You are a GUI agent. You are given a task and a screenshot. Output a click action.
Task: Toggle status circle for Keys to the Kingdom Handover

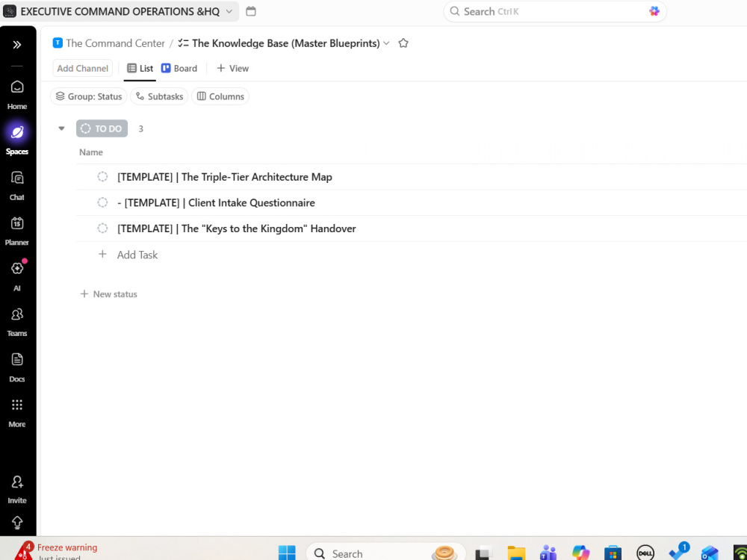(x=102, y=228)
